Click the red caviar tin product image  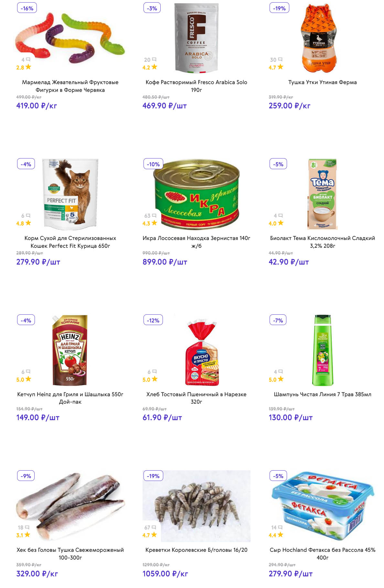click(196, 194)
